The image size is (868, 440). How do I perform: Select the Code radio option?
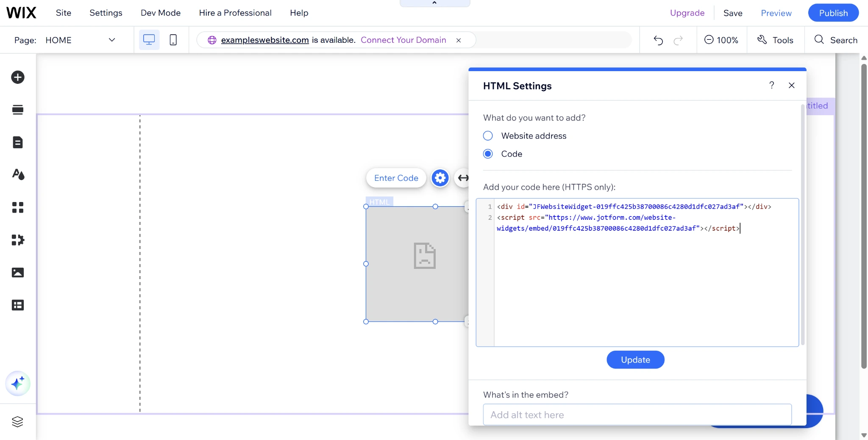click(x=488, y=154)
